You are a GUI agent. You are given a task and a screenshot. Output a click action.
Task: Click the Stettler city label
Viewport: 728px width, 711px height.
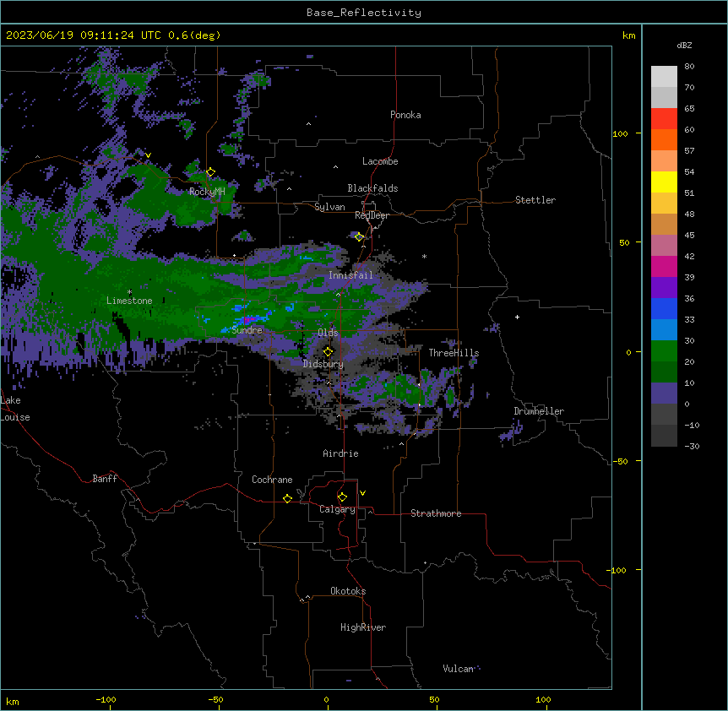[535, 200]
